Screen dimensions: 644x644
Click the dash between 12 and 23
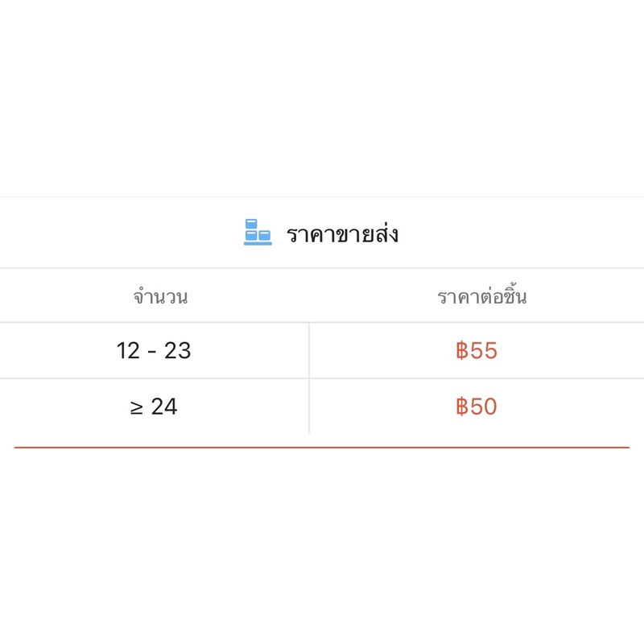152,352
